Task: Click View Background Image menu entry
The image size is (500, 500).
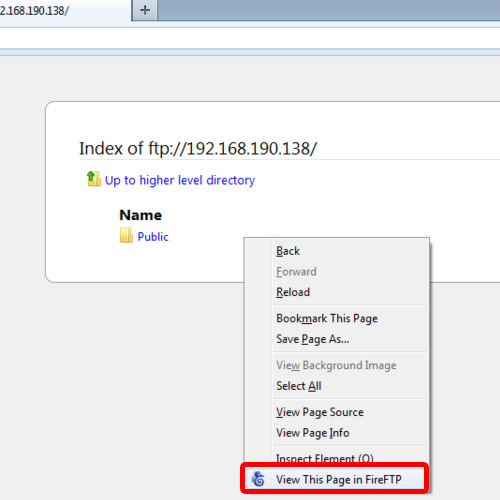Action: pyautogui.click(x=335, y=365)
